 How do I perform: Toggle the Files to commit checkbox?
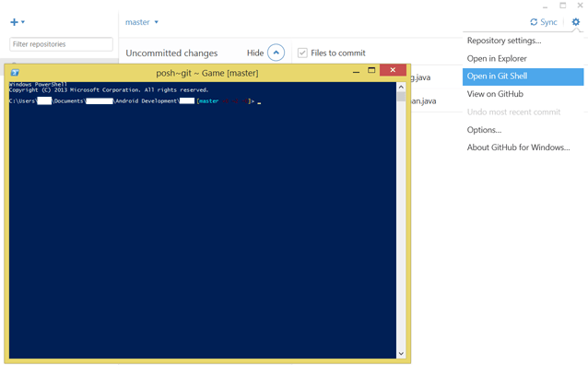pyautogui.click(x=302, y=53)
